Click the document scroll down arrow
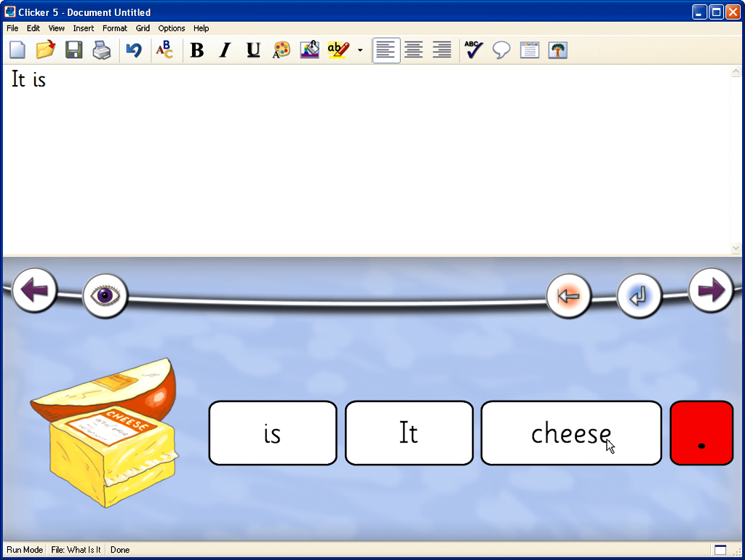Viewport: 745px width, 560px height. [x=736, y=248]
